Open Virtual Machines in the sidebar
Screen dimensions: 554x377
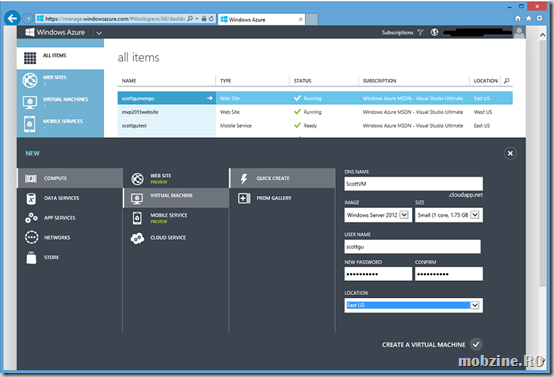coord(60,102)
